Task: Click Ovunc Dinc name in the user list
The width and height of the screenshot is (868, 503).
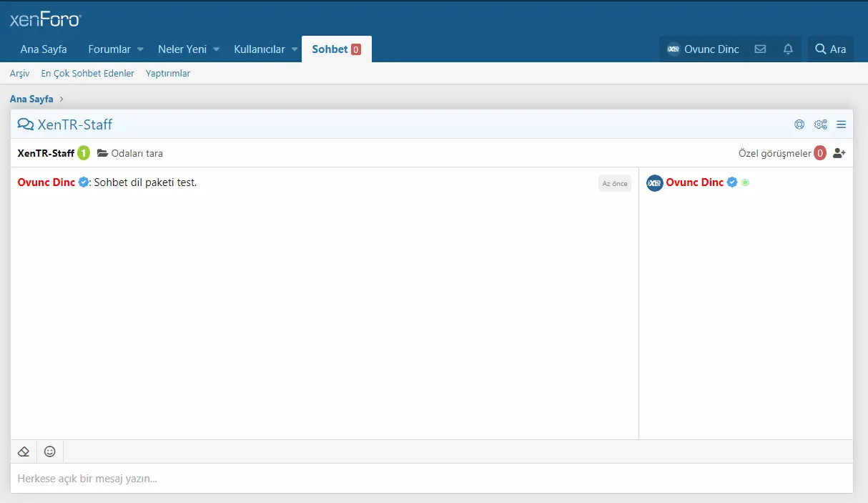Action: pyautogui.click(x=695, y=182)
